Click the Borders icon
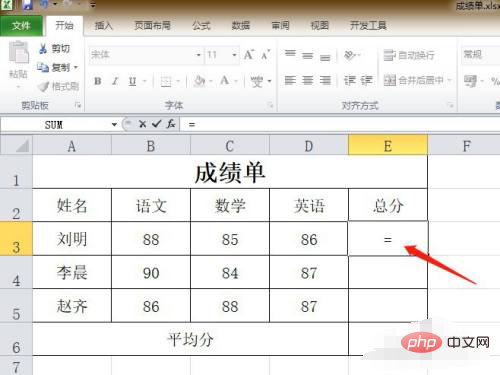 [x=166, y=81]
